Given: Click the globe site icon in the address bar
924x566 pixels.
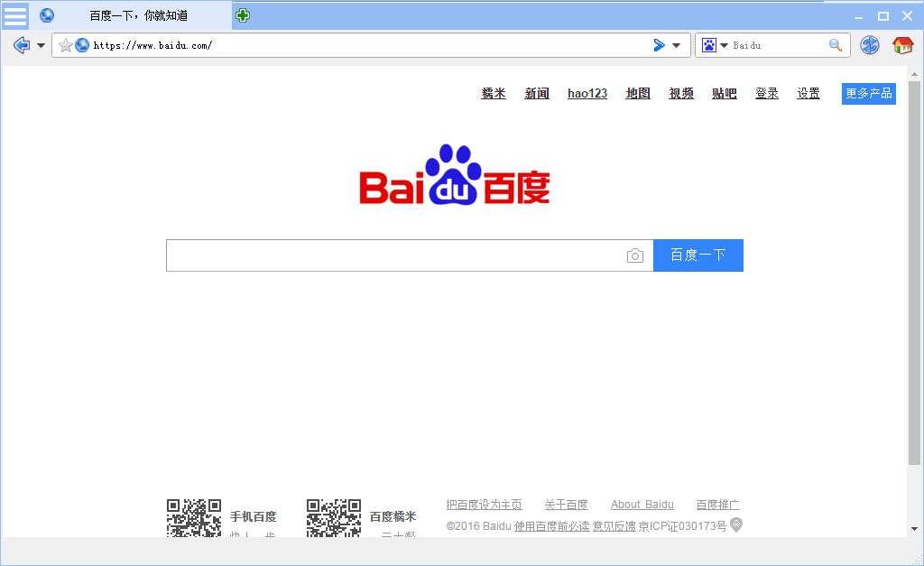Looking at the screenshot, I should [82, 45].
